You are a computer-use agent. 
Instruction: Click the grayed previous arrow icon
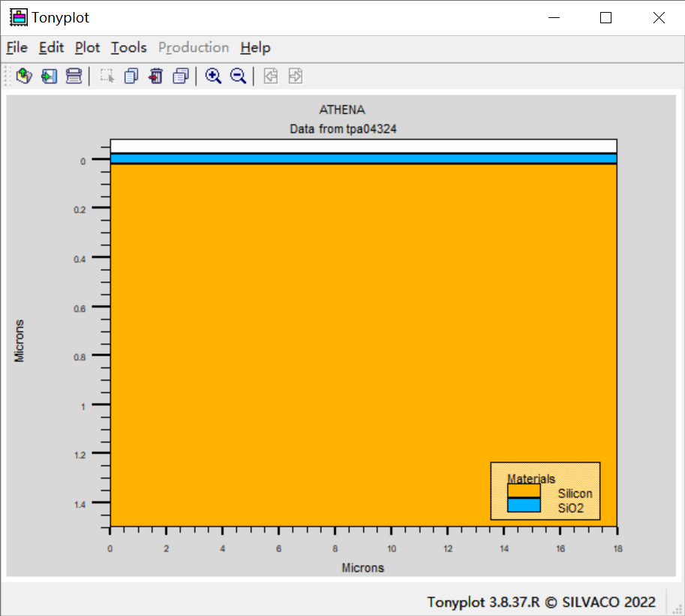click(271, 76)
